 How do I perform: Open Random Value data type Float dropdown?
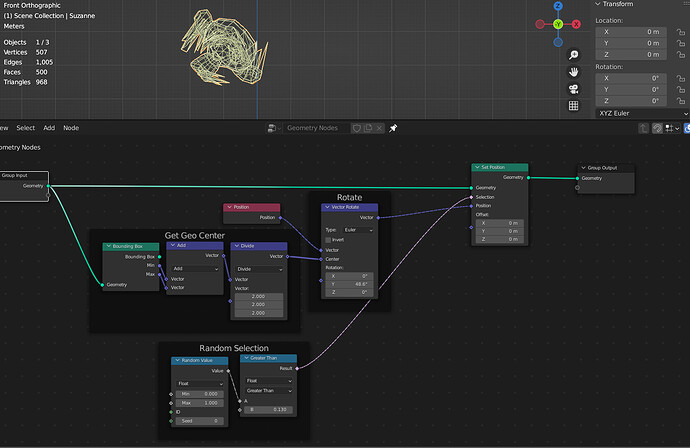click(200, 384)
